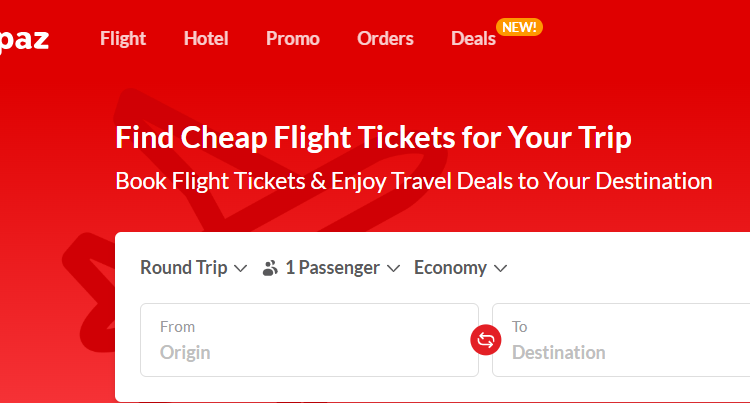View Orders from the navigation bar

[x=385, y=39]
